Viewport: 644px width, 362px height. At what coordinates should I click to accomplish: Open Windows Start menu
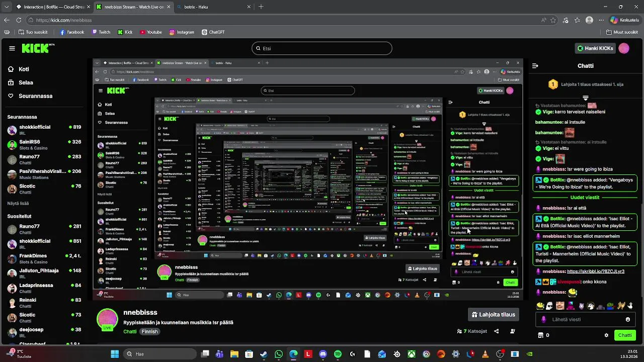click(x=115, y=354)
